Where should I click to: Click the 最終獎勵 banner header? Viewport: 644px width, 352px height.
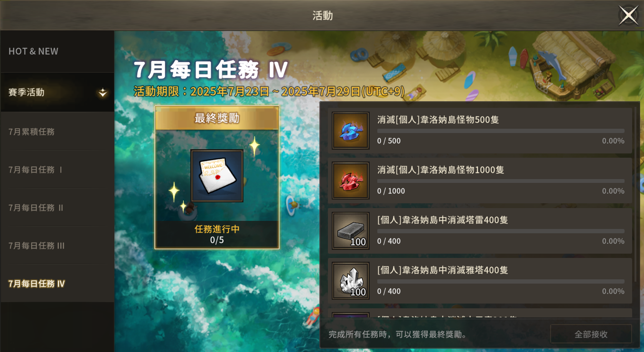click(217, 118)
